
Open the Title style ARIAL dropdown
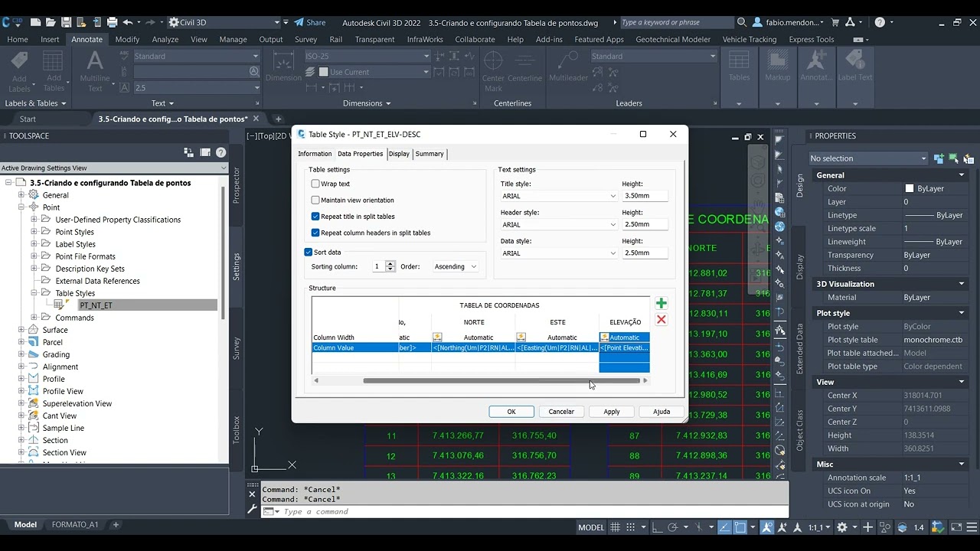(559, 196)
